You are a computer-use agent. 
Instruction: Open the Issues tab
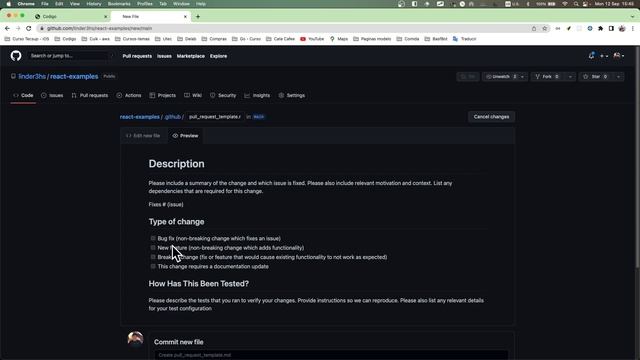pos(52,96)
